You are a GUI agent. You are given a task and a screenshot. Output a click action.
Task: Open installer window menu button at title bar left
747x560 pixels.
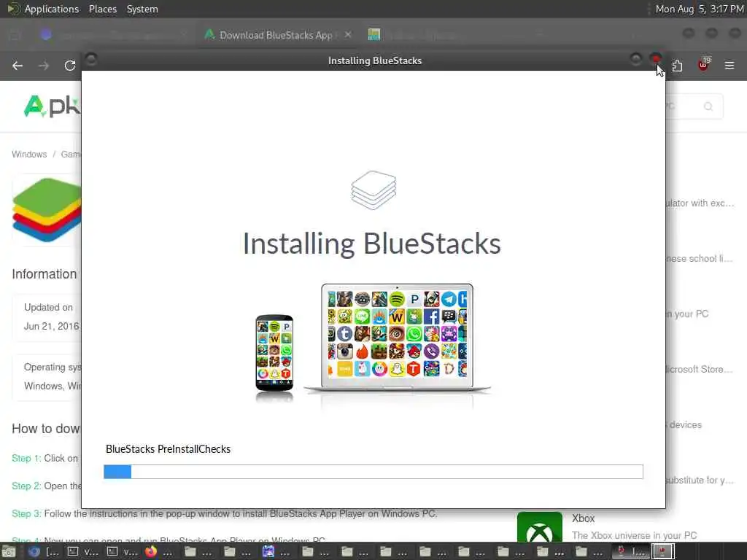90,60
